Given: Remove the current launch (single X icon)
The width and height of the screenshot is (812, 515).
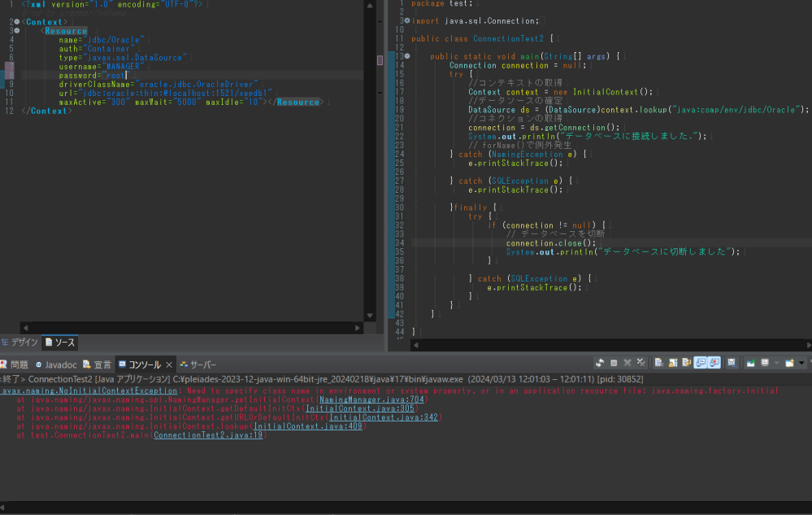Looking at the screenshot, I should coord(627,363).
